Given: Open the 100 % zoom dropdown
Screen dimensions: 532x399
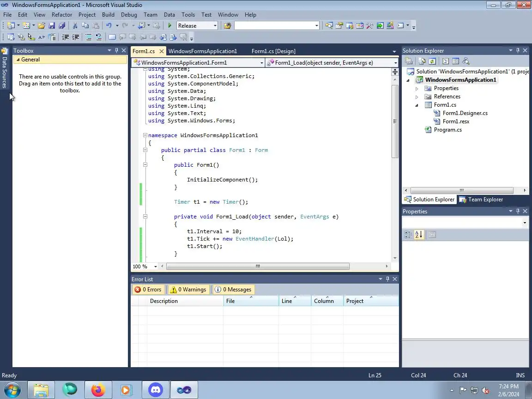Looking at the screenshot, I should 155,266.
